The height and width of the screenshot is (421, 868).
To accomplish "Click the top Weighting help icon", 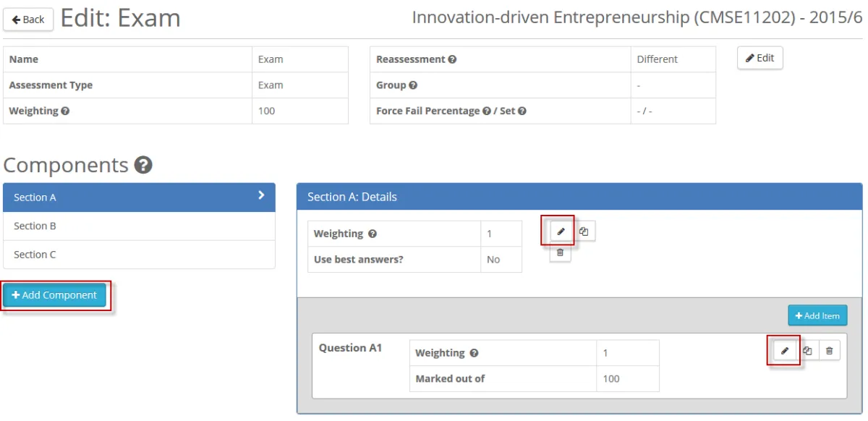I will pyautogui.click(x=65, y=111).
